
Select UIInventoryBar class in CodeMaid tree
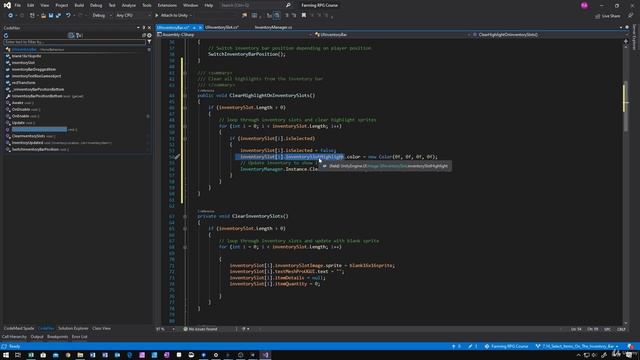(x=24, y=49)
